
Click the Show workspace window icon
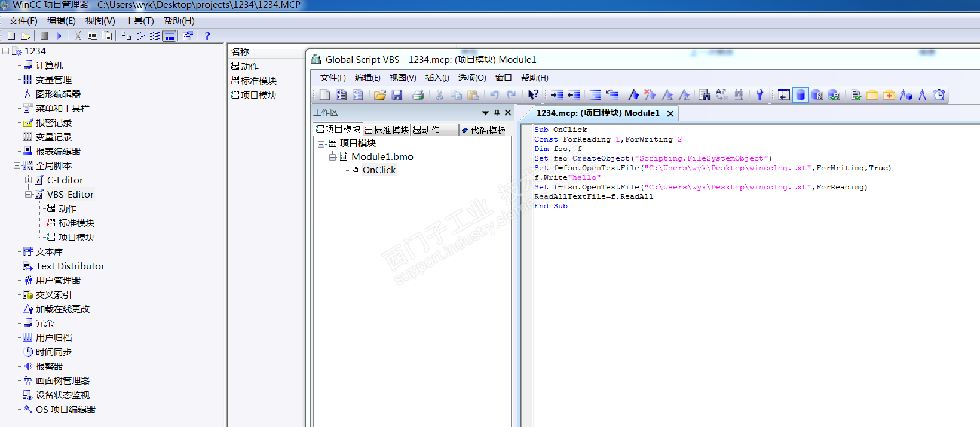(x=784, y=94)
